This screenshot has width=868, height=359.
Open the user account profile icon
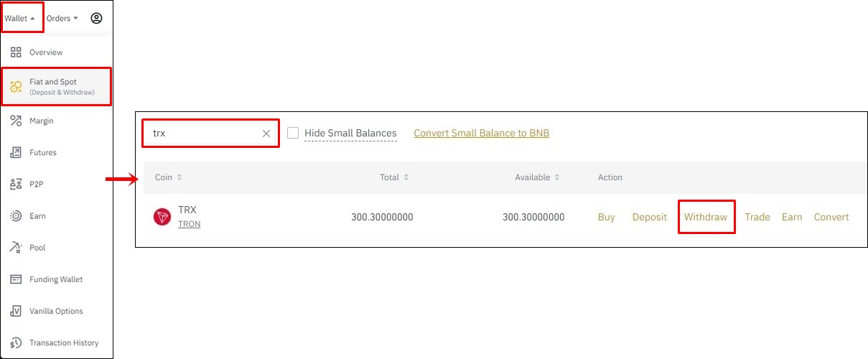(96, 18)
